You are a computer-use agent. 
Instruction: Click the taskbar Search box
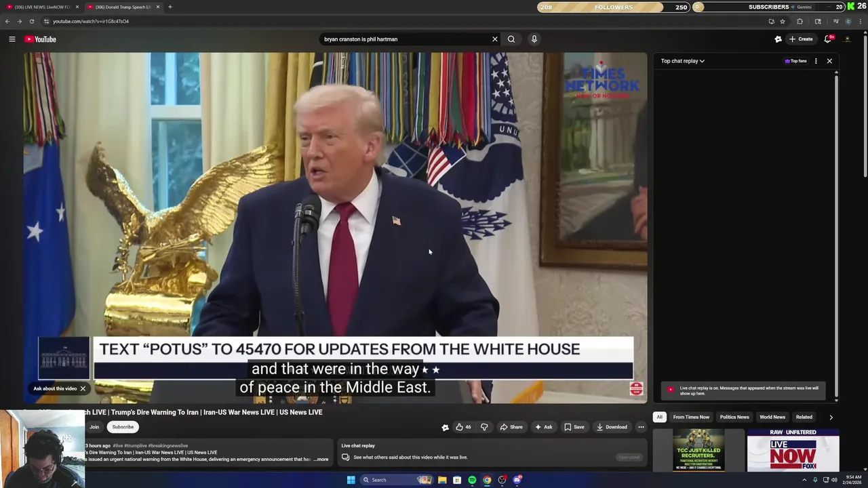397,480
